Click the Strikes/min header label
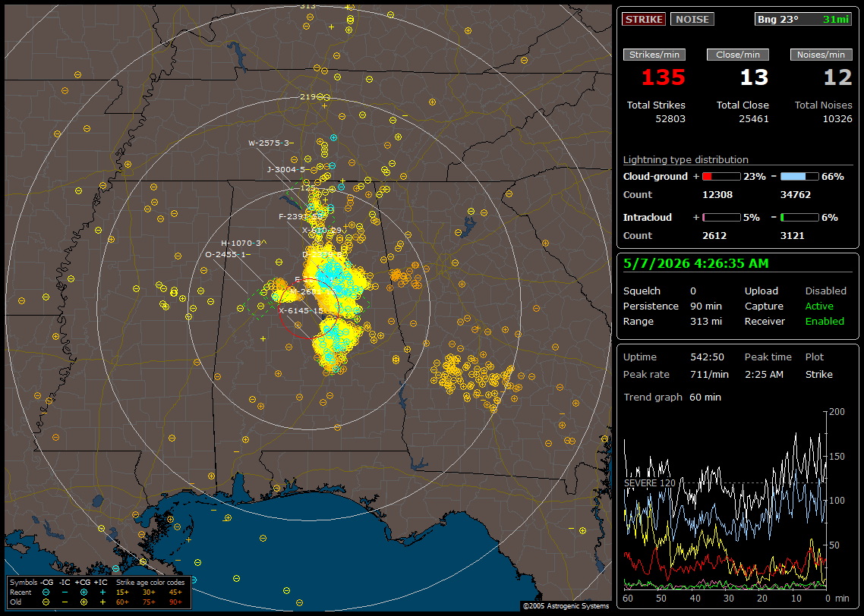This screenshot has height=616, width=864. (x=654, y=55)
